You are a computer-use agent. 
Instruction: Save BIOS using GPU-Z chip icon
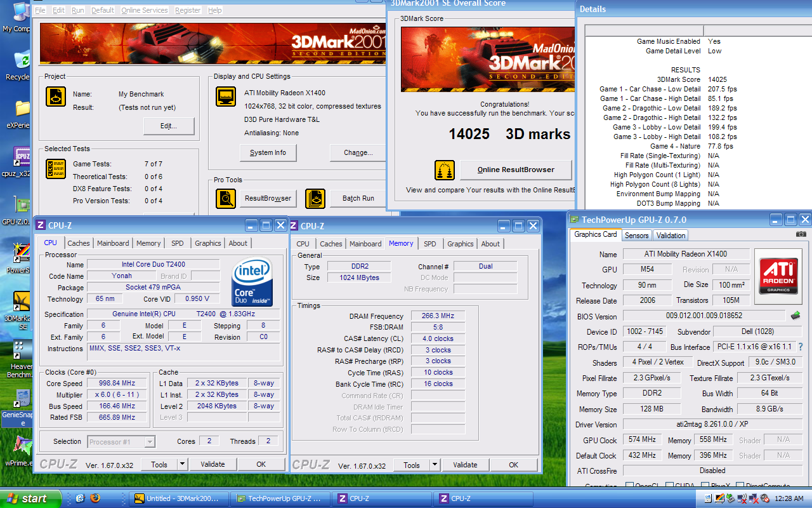point(795,315)
